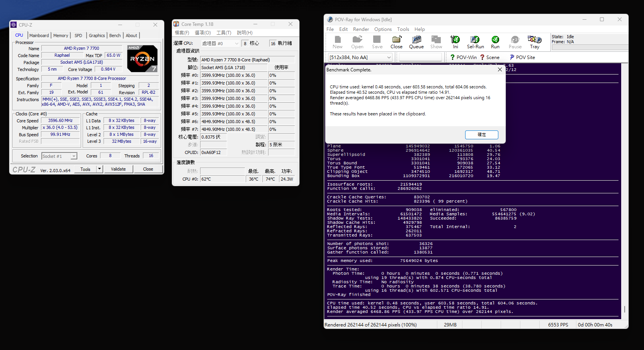Click the Threads value 16 in CPU-Z
This screenshot has width=644, height=350.
pyautogui.click(x=151, y=156)
